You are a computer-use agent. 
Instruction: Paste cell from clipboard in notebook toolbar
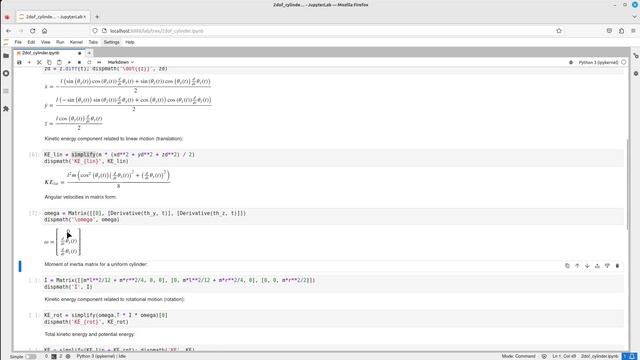pos(59,62)
